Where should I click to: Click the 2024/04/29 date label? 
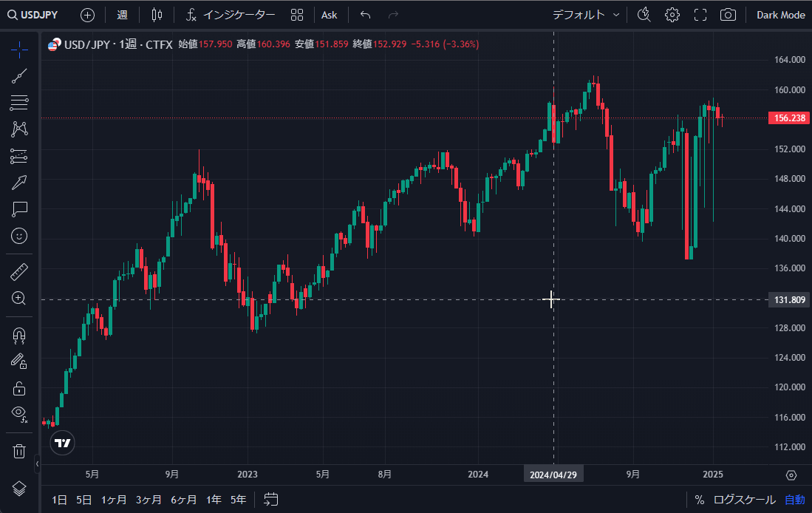(x=553, y=475)
